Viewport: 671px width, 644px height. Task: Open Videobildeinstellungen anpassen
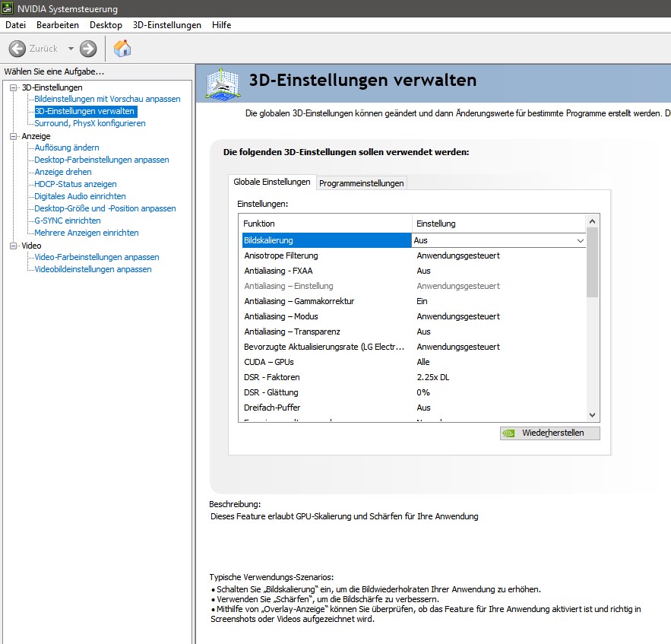93,269
